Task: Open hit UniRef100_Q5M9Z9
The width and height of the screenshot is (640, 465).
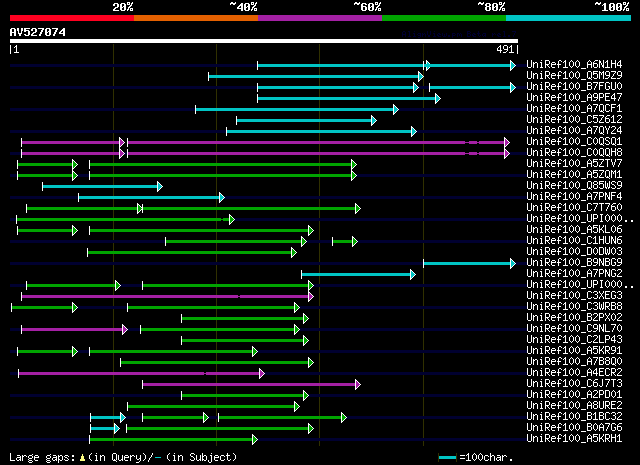Action: (574, 76)
